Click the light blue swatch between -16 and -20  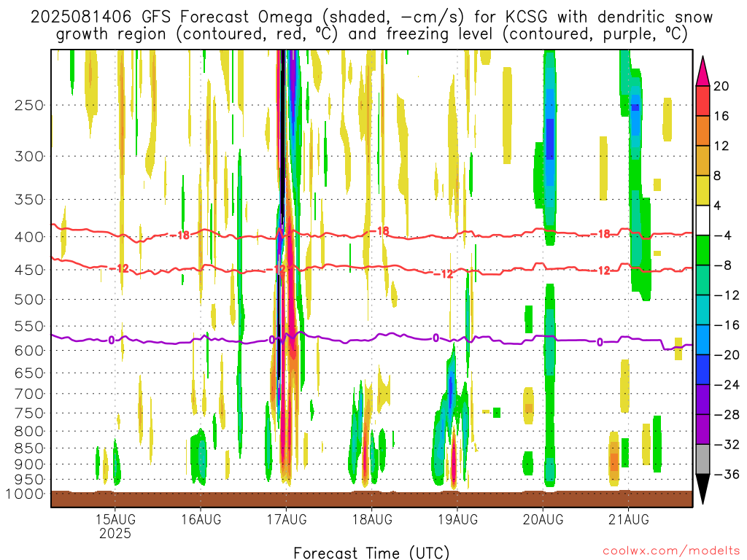[703, 340]
